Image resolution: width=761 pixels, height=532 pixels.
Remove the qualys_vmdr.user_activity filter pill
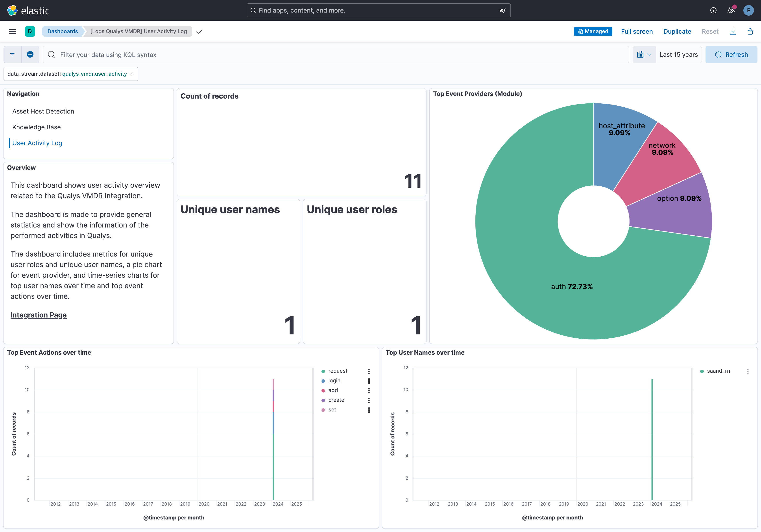click(131, 74)
